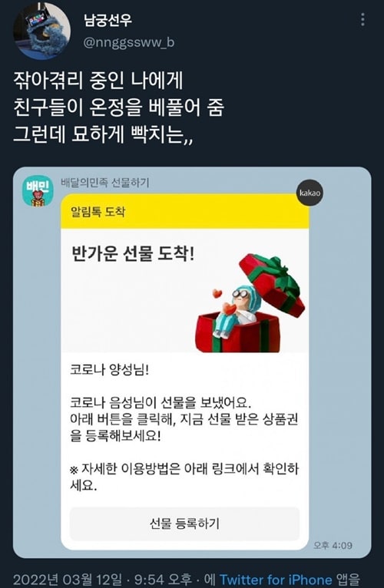Open the embedded KakaoTalk screenshot image
Screen dimensions: 384x588
click(x=192, y=362)
